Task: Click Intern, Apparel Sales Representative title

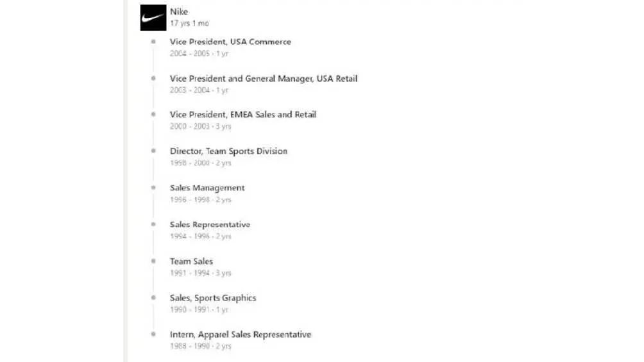Action: [241, 334]
